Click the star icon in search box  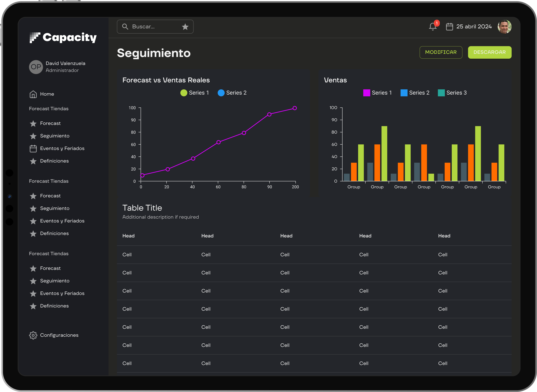click(x=185, y=27)
